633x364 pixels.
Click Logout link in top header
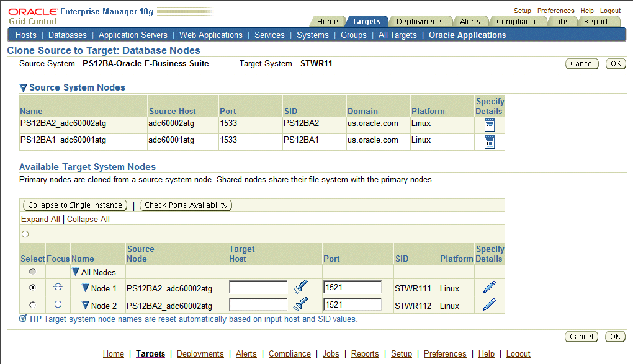pyautogui.click(x=610, y=11)
